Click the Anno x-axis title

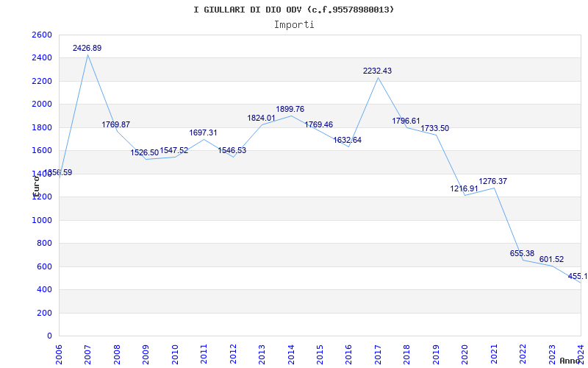click(570, 361)
